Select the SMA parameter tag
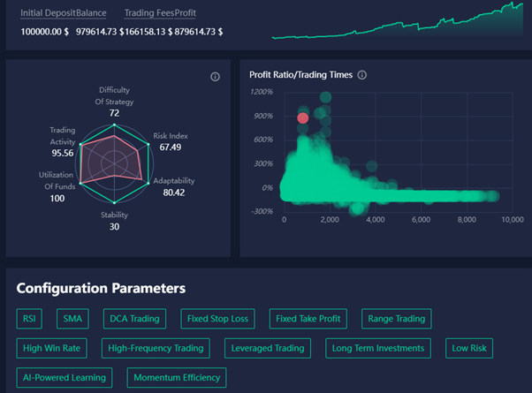532x393 pixels. pos(71,318)
